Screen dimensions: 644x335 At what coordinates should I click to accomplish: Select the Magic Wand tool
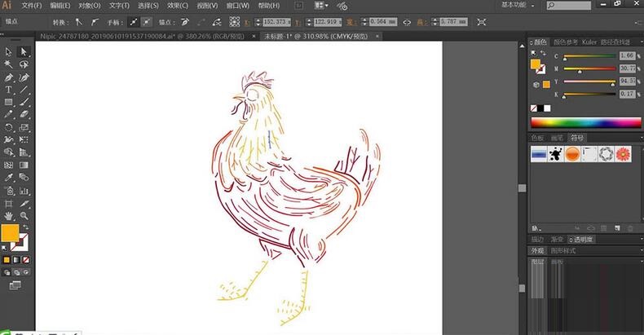point(9,64)
